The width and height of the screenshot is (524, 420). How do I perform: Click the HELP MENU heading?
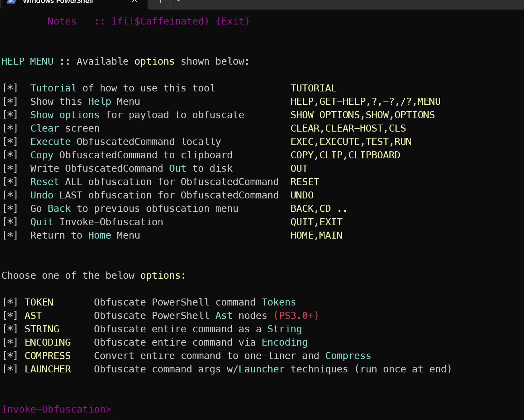point(27,62)
